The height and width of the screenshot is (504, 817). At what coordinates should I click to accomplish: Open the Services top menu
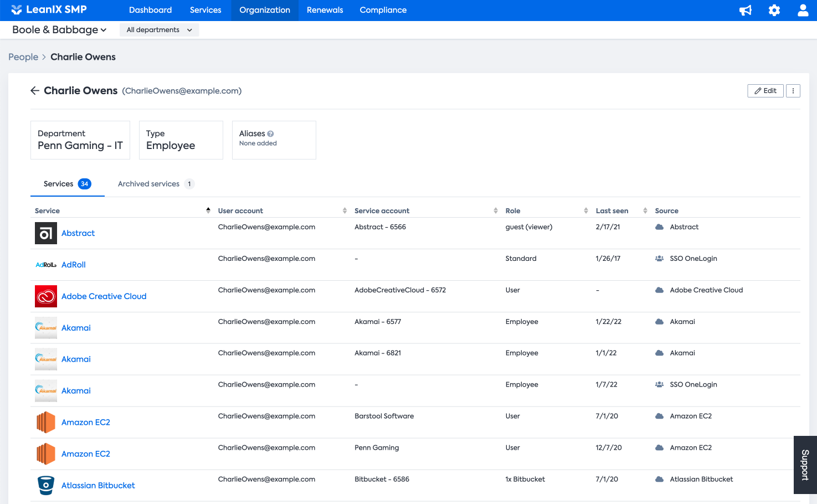click(x=205, y=10)
